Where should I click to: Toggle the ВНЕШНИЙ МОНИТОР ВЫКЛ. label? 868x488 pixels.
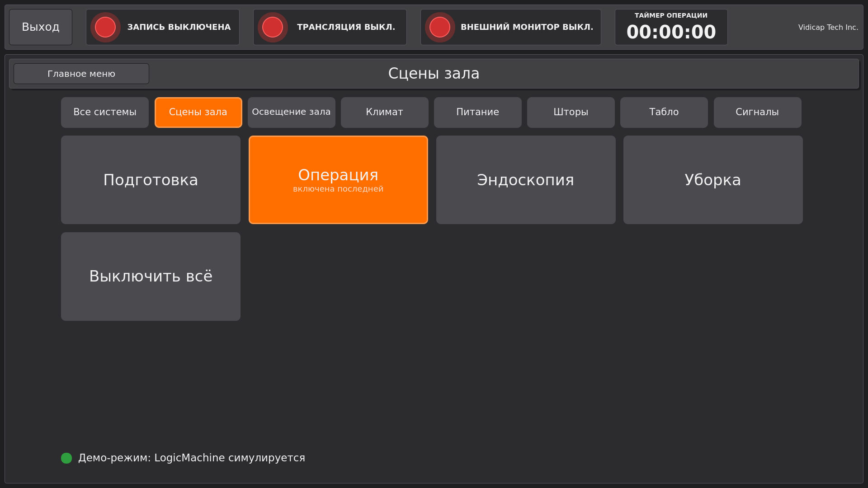(527, 27)
